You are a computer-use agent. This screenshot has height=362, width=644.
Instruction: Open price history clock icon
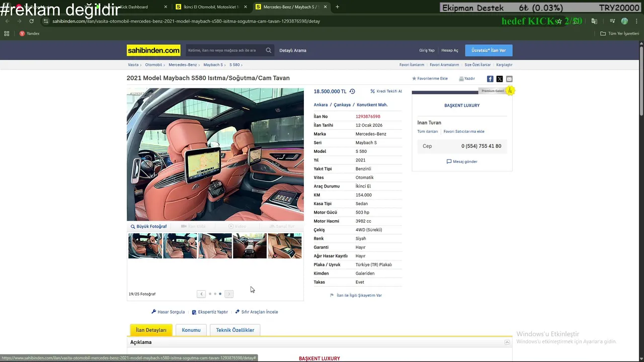coord(352,92)
